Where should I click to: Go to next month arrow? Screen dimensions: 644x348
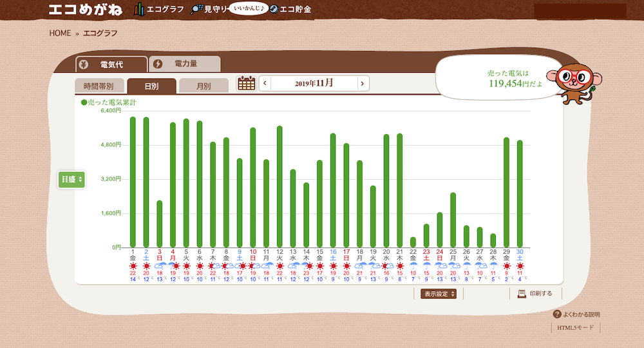[362, 83]
